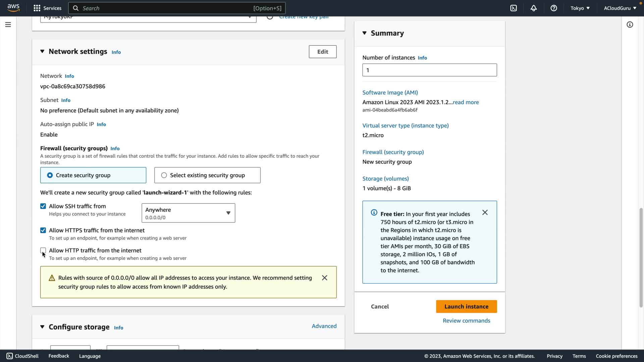
Task: Open the info panel icon at right
Action: tap(630, 24)
